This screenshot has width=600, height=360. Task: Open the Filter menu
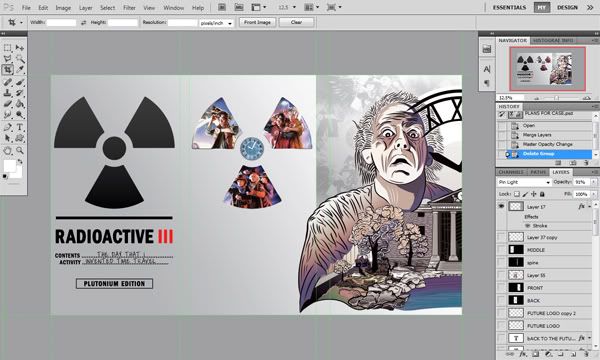point(129,8)
